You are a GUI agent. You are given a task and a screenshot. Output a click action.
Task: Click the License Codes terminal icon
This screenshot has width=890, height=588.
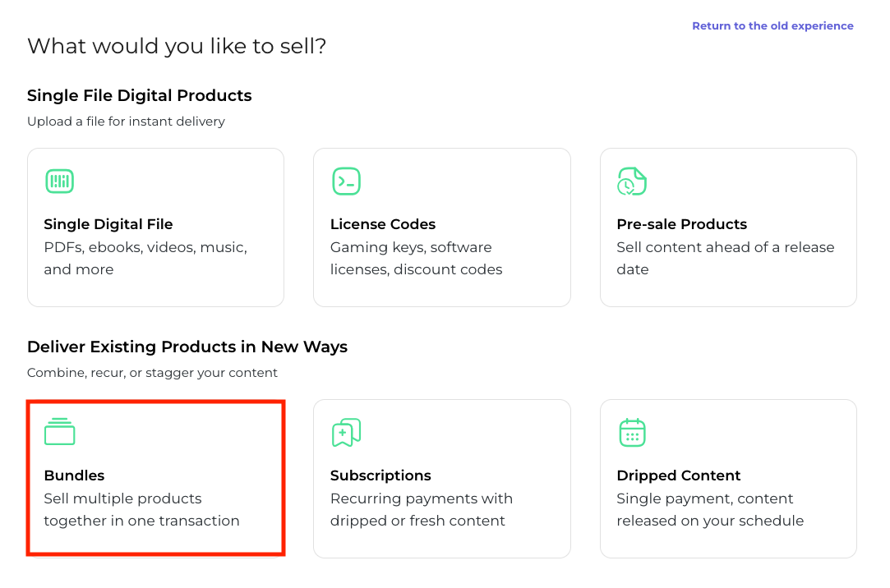click(x=346, y=181)
